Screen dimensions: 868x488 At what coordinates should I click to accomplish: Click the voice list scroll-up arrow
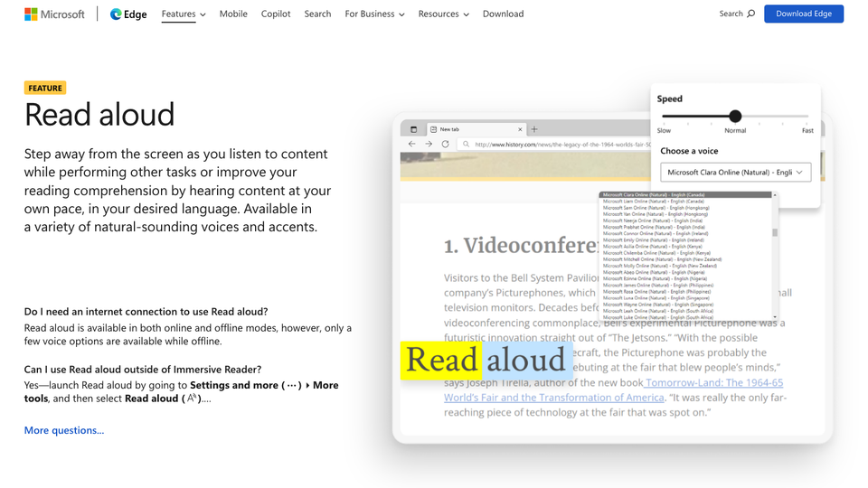coord(775,195)
